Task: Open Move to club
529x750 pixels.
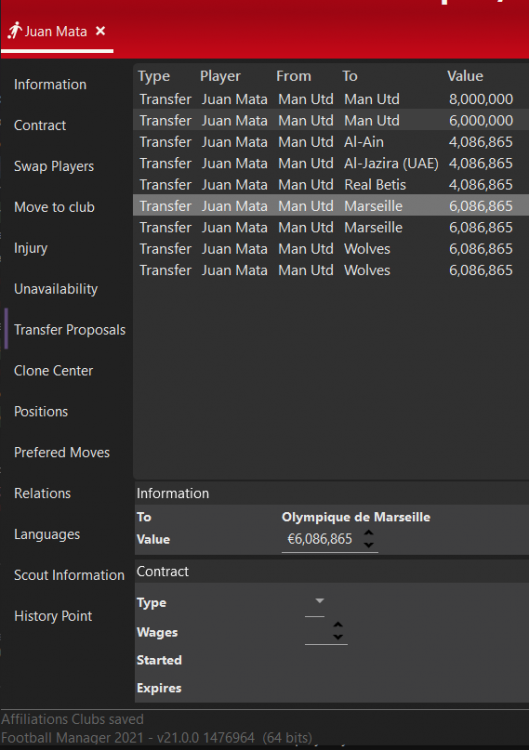Action: [x=54, y=207]
